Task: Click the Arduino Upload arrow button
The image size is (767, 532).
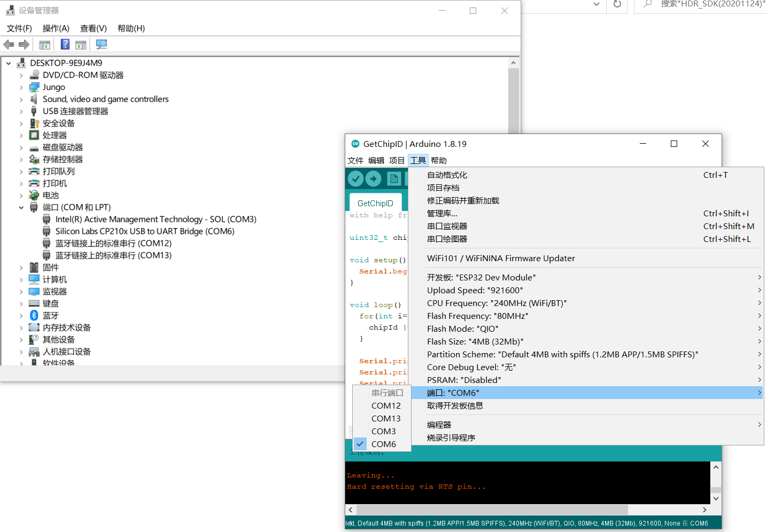Action: point(374,178)
